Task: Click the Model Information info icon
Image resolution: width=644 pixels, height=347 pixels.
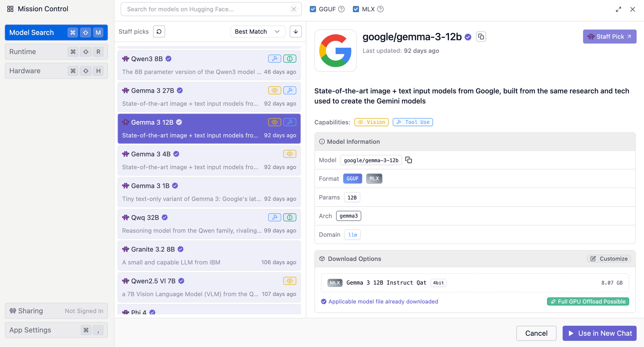Action: 322,142
